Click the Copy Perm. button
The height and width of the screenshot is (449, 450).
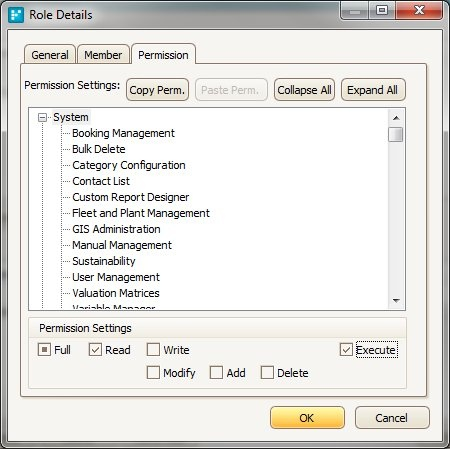[157, 90]
